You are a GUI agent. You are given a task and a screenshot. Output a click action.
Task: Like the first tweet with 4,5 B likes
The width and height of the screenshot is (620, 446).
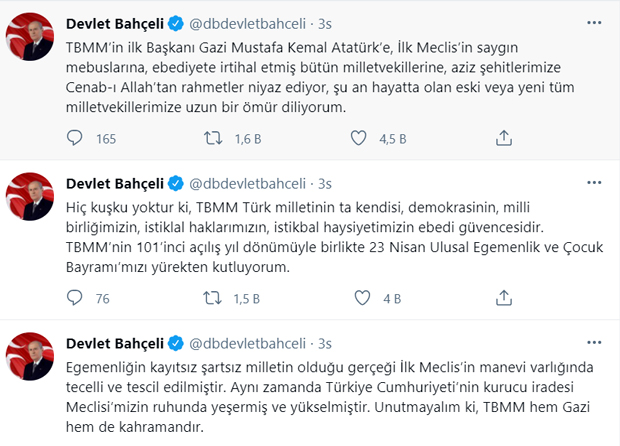[x=359, y=138]
